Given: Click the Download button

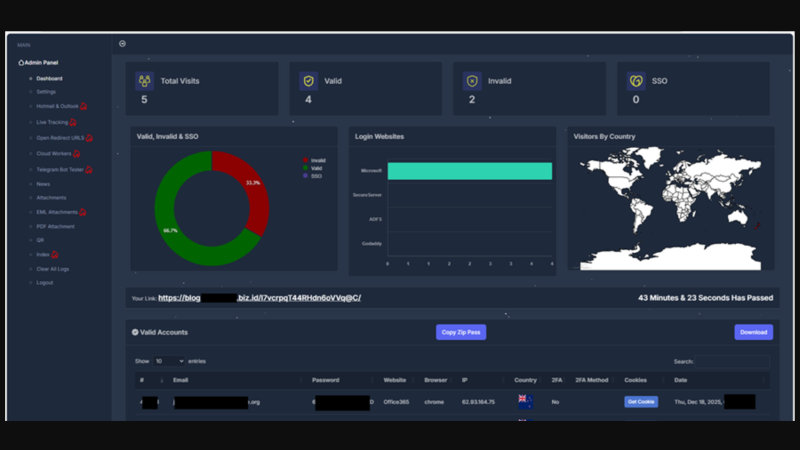Looking at the screenshot, I should click(x=754, y=332).
